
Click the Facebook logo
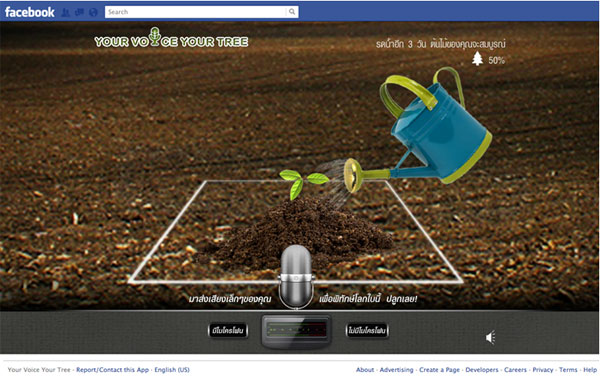(29, 12)
